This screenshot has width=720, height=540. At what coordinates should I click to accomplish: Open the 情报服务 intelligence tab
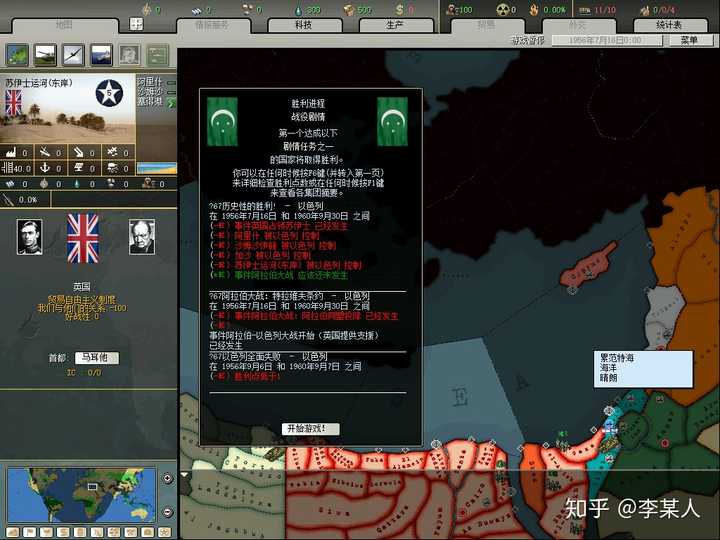[x=213, y=25]
